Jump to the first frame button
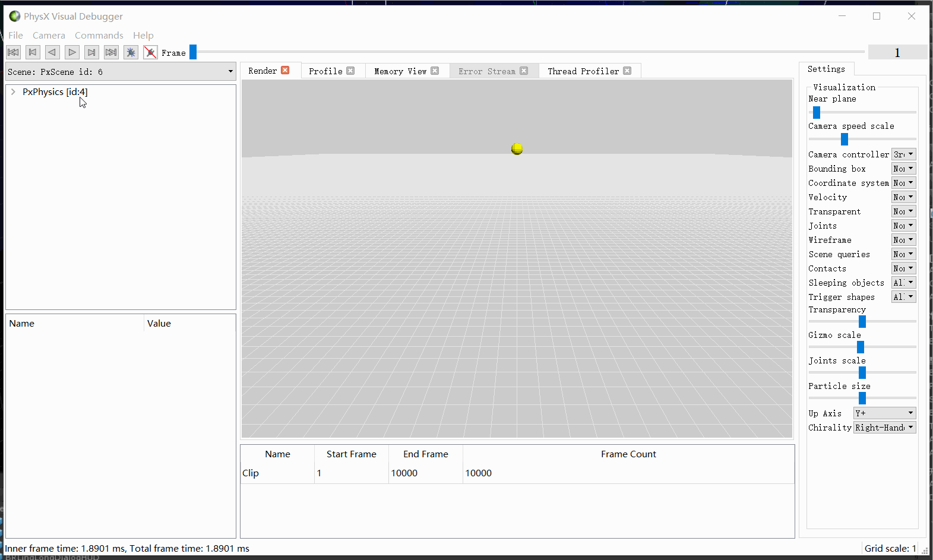 click(13, 52)
